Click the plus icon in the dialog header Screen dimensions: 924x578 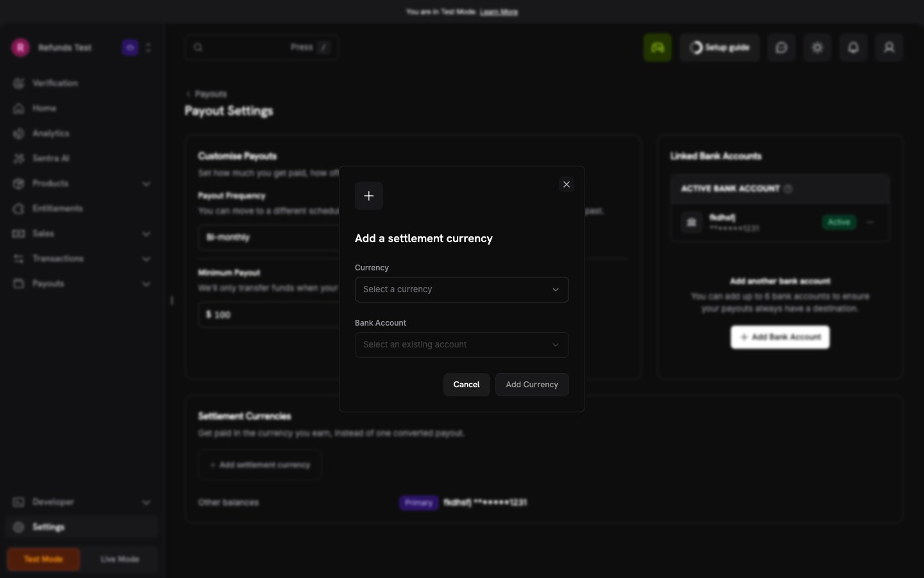coord(369,196)
